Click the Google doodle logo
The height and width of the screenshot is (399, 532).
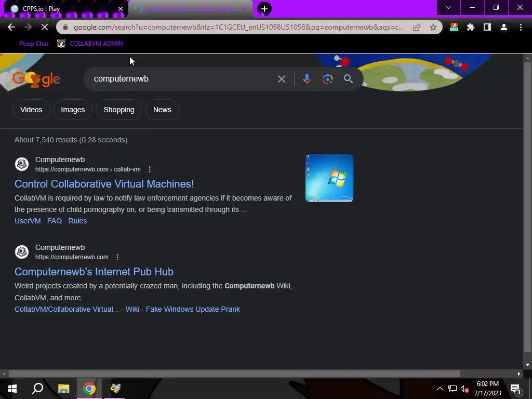tap(36, 79)
